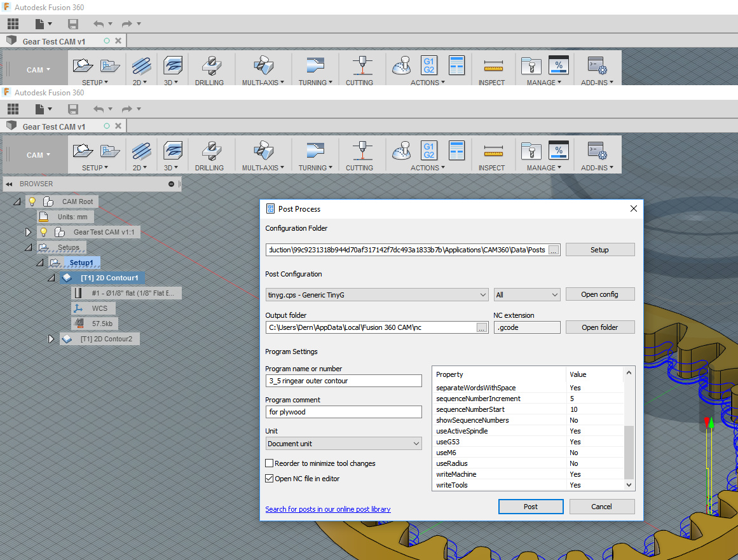
Task: Collapse the [T1] 2D Contour1 node
Action: tap(51, 278)
